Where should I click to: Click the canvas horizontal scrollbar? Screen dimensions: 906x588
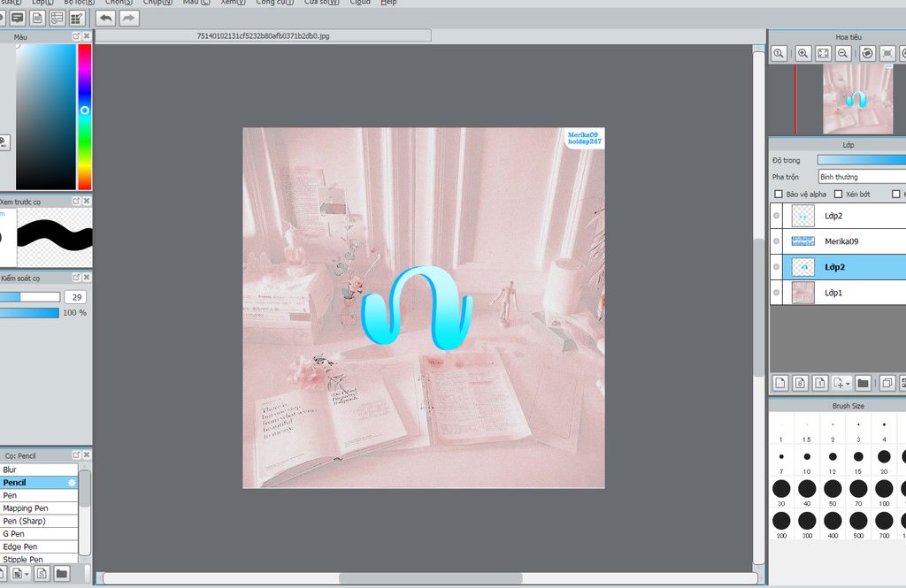[x=431, y=578]
